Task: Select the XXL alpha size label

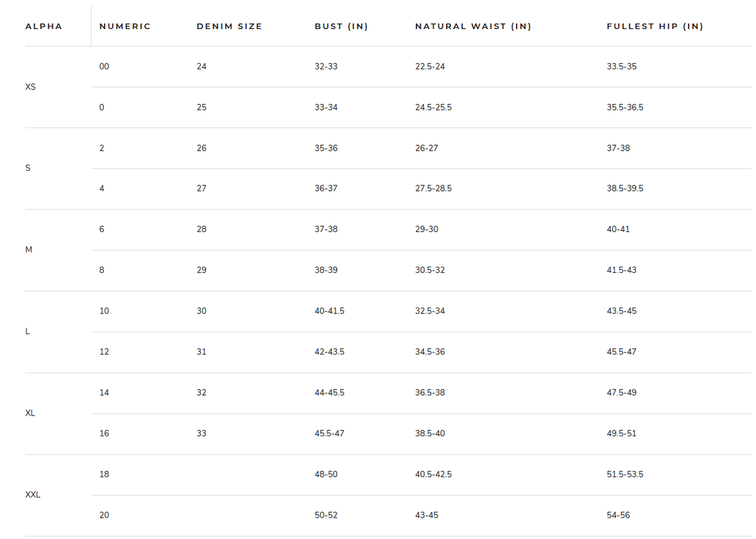Action: point(33,495)
